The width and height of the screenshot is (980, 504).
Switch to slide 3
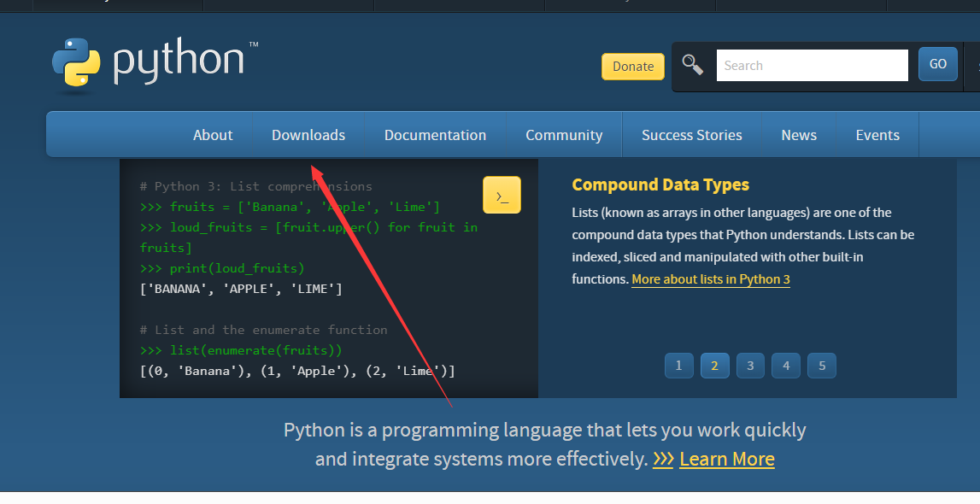pyautogui.click(x=750, y=366)
